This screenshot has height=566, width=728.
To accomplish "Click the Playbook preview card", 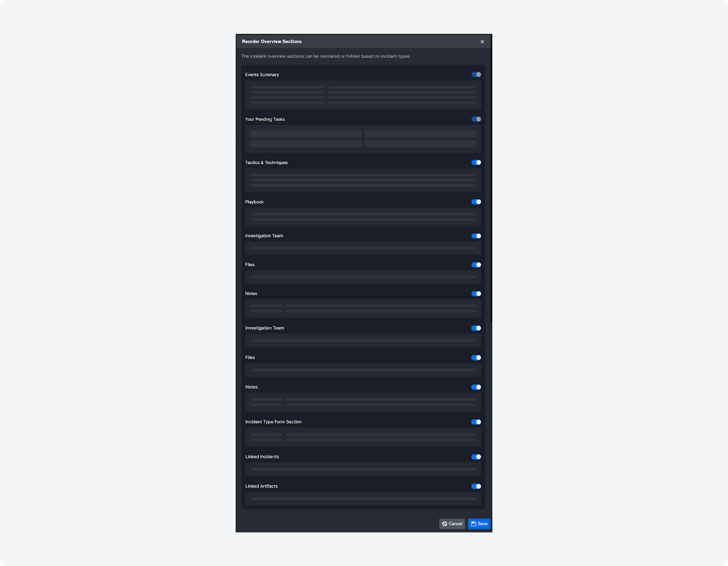I will 363,217.
